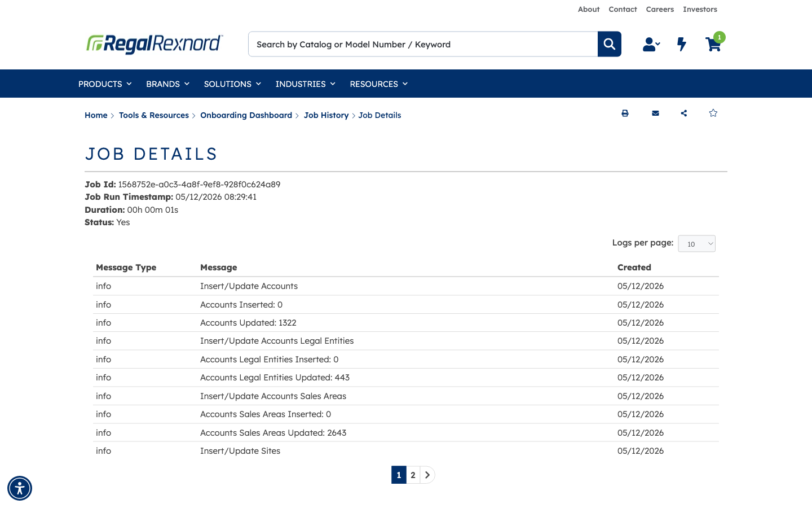Click the Status value Yes
This screenshot has height=508, width=812.
point(123,222)
